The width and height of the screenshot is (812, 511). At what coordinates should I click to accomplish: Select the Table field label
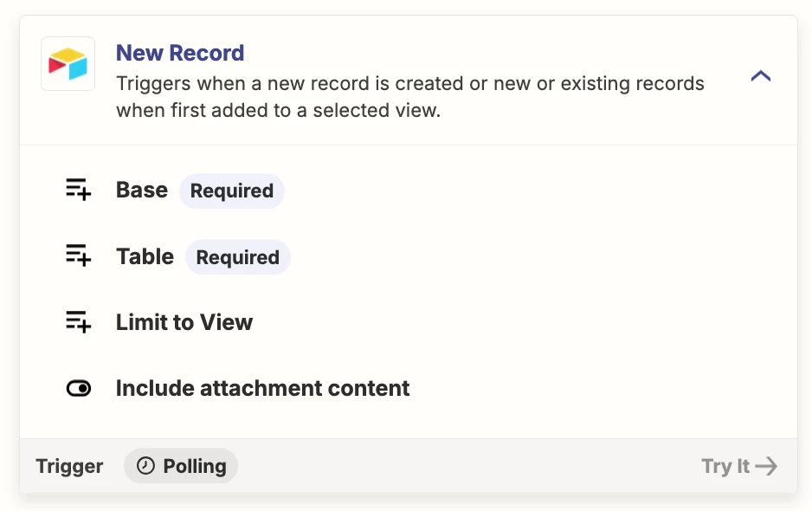[145, 256]
